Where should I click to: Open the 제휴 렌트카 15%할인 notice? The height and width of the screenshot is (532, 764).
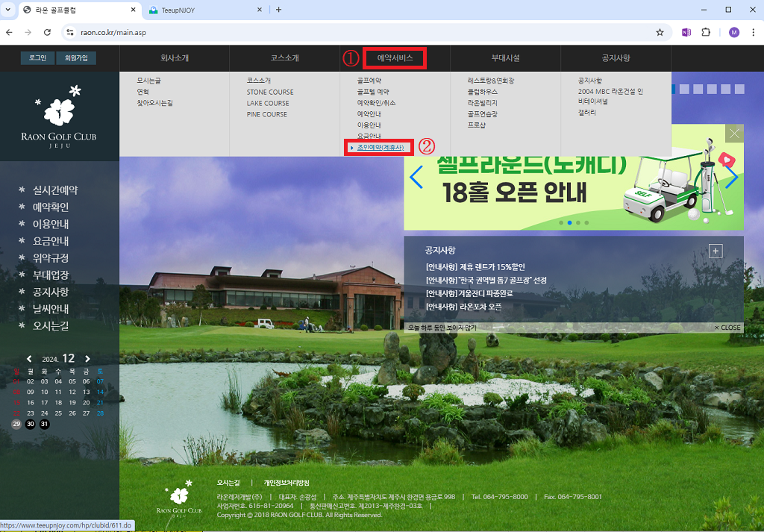pos(475,267)
